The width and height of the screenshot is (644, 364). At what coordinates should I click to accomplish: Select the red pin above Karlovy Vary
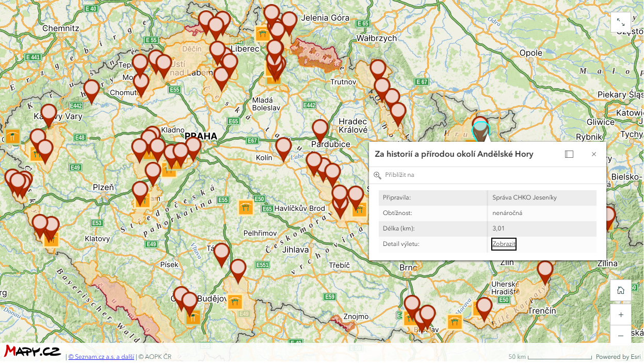(x=49, y=115)
